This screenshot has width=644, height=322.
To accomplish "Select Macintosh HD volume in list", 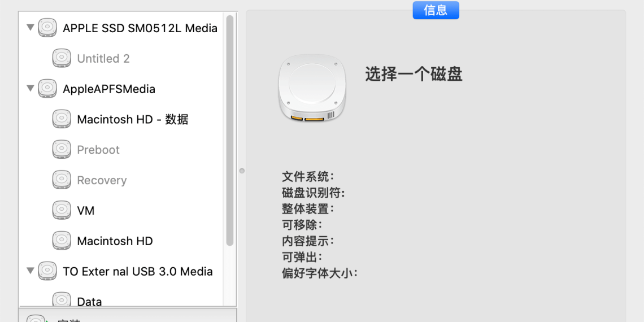I will point(115,241).
